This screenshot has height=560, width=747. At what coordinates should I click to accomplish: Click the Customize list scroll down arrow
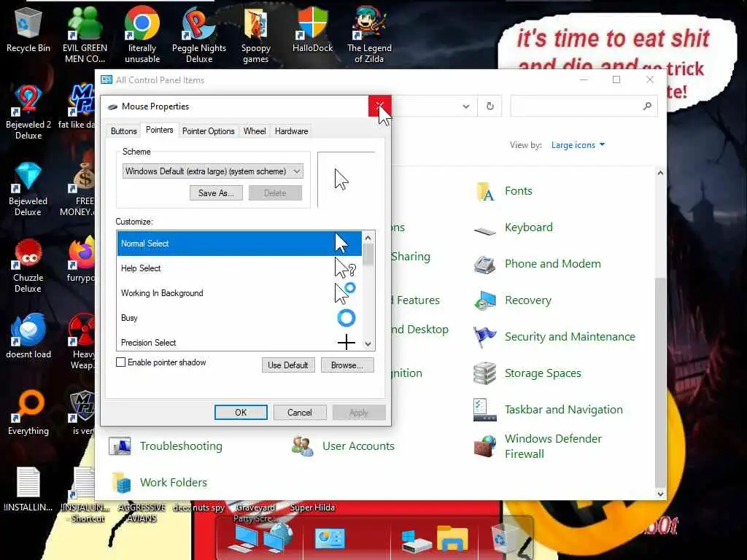368,344
